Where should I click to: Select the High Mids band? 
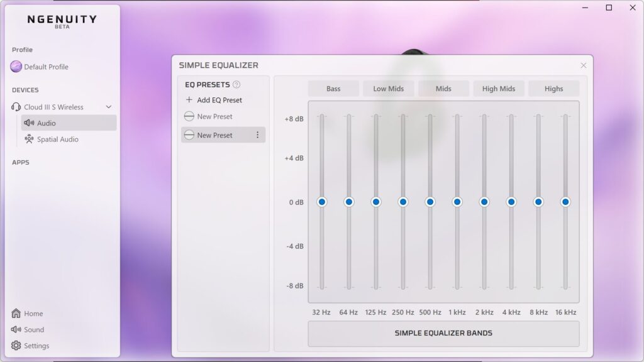(499, 88)
